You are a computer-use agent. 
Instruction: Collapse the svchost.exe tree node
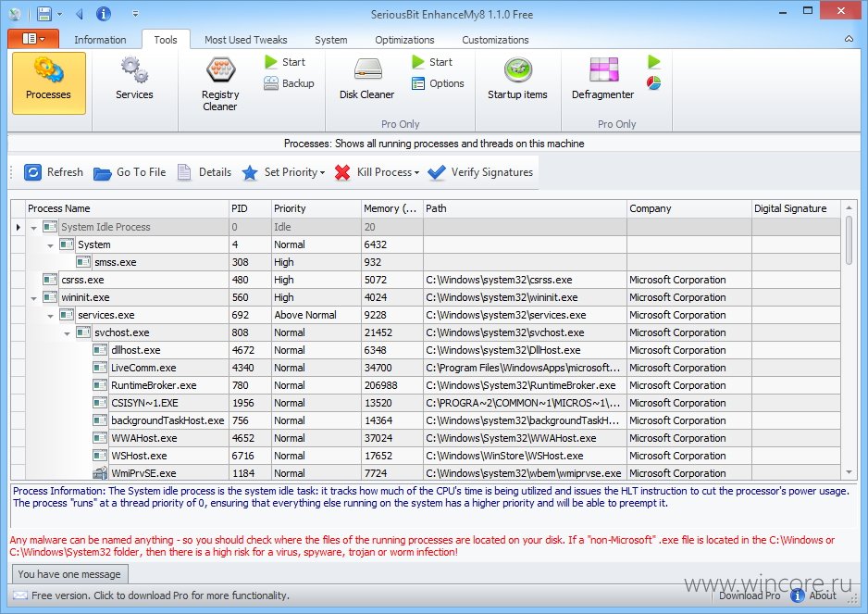(x=67, y=333)
